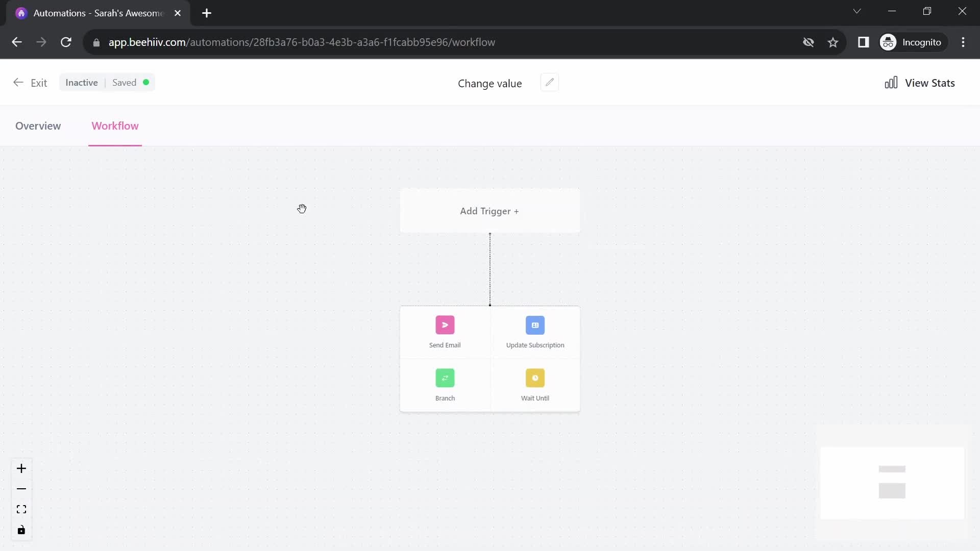This screenshot has width=980, height=551.
Task: Toggle the lock icon at bottom left
Action: (x=21, y=531)
